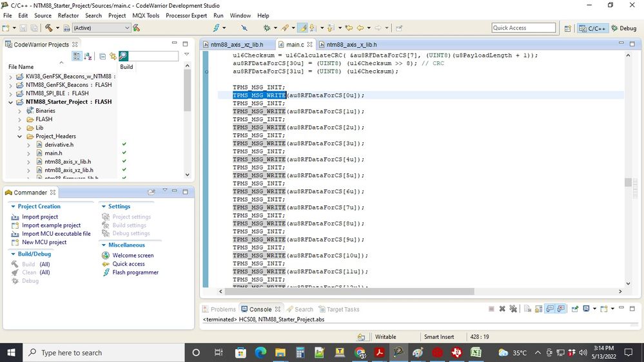Viewport: 644px width, 362px height.
Task: Open the Debug bug dropdown arrow
Action: click(275, 28)
